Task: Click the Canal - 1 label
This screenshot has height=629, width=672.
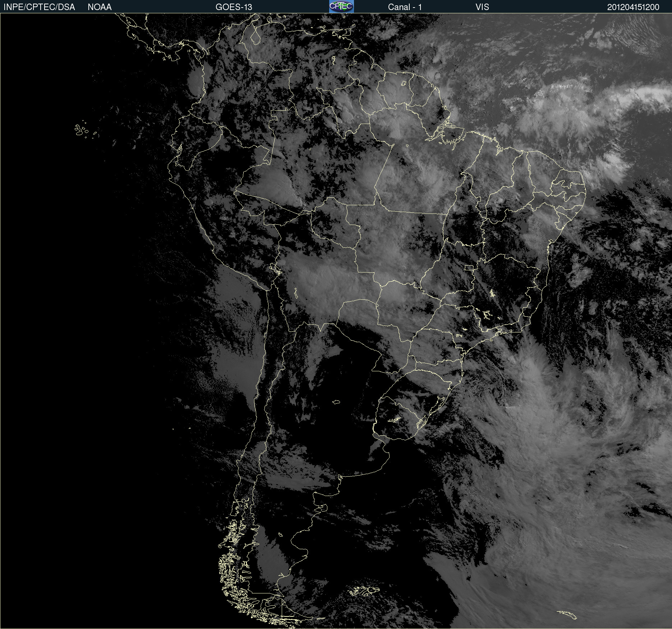Action: click(405, 7)
